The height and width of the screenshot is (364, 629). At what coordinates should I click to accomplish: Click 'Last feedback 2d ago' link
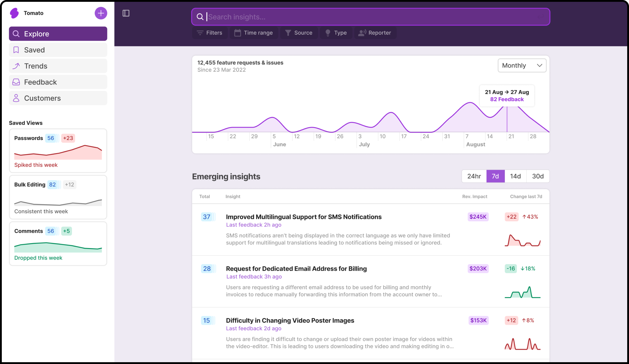click(254, 328)
